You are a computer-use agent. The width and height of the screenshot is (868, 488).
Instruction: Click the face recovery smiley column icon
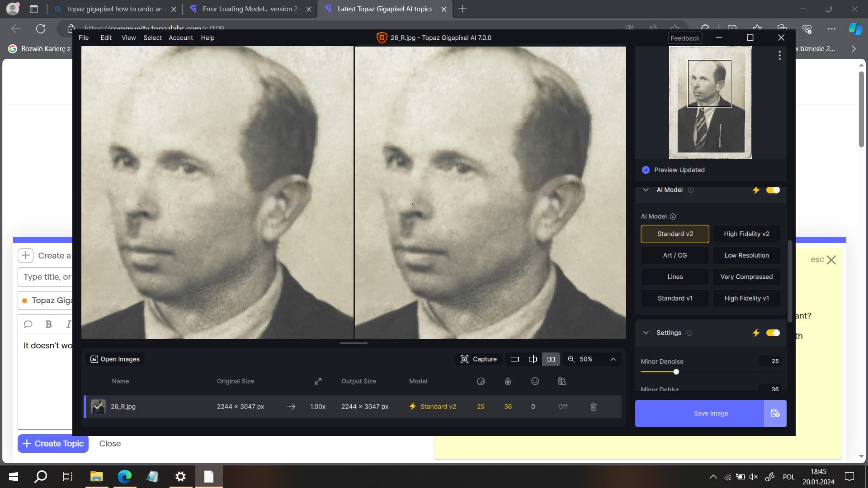(x=535, y=381)
